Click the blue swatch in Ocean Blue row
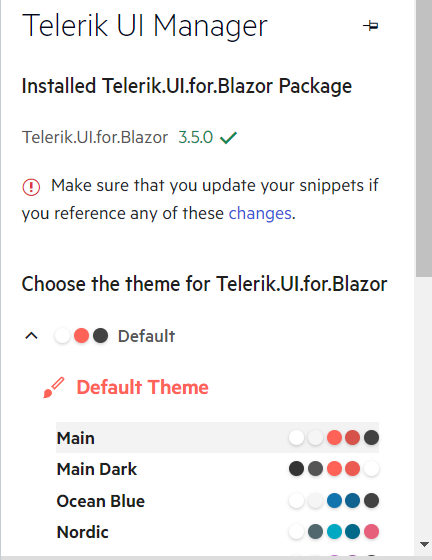432x560 pixels. [334, 501]
